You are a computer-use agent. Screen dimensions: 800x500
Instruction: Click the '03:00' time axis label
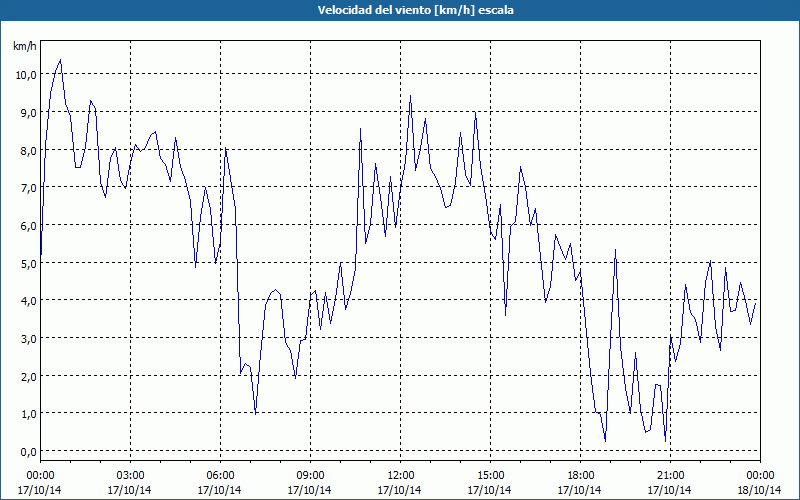coord(130,476)
